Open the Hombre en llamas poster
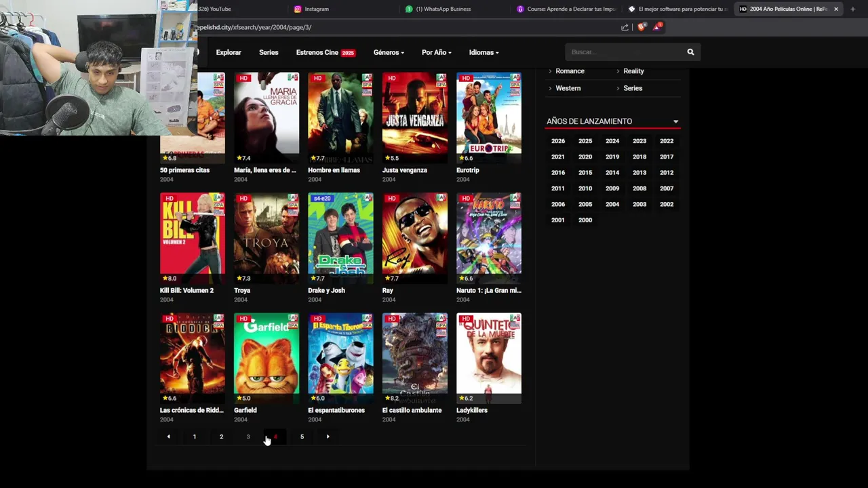This screenshot has width=868, height=488. pos(340,118)
